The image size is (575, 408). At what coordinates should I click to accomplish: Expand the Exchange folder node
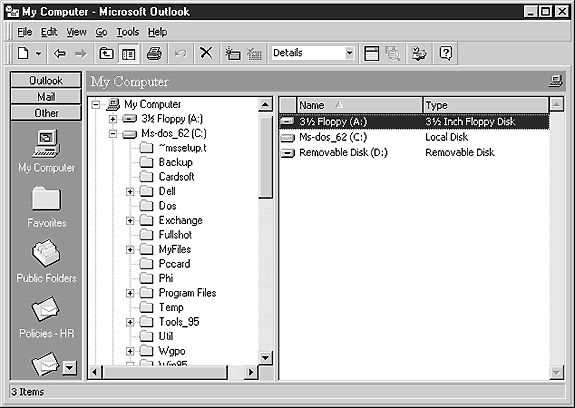click(130, 221)
